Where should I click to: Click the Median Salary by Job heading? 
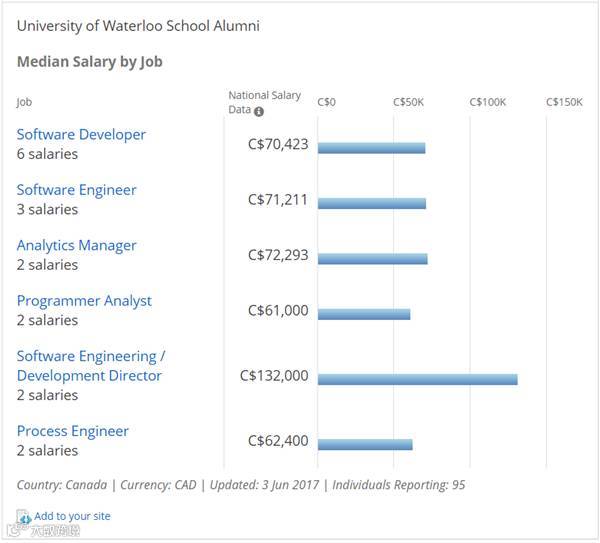(89, 62)
